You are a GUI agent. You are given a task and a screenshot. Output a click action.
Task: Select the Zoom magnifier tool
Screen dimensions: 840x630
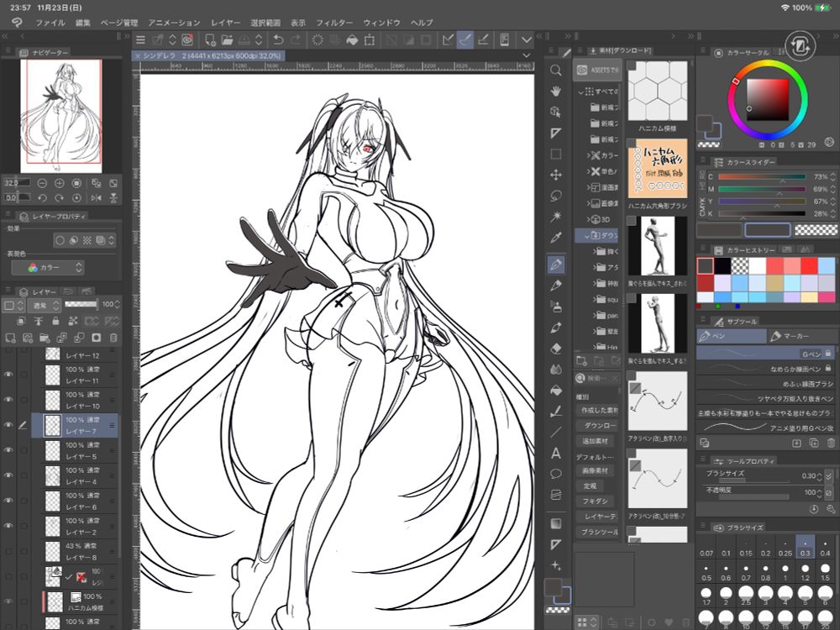click(556, 69)
